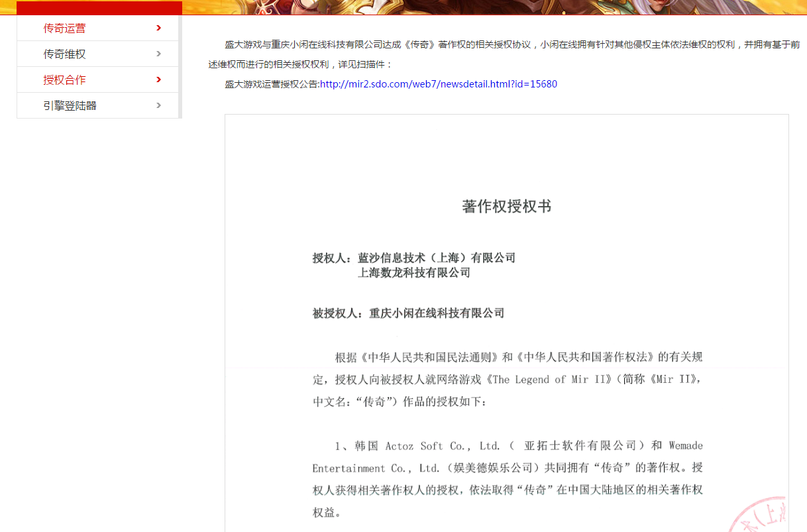Click the 著作权授权书 document heading
Screen dimensions: 807x532
pos(506,206)
